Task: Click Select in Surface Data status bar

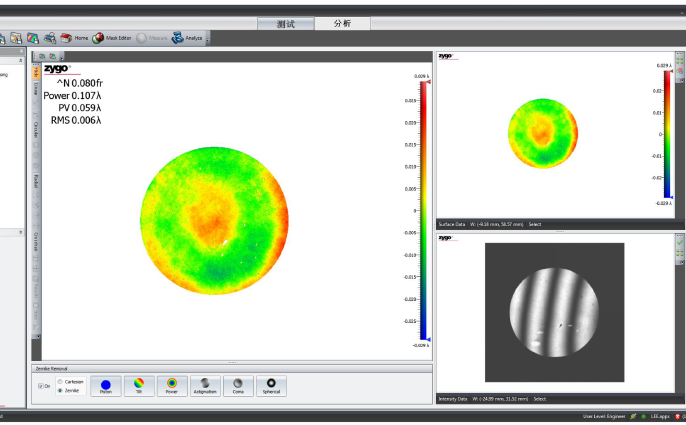Action: (535, 224)
